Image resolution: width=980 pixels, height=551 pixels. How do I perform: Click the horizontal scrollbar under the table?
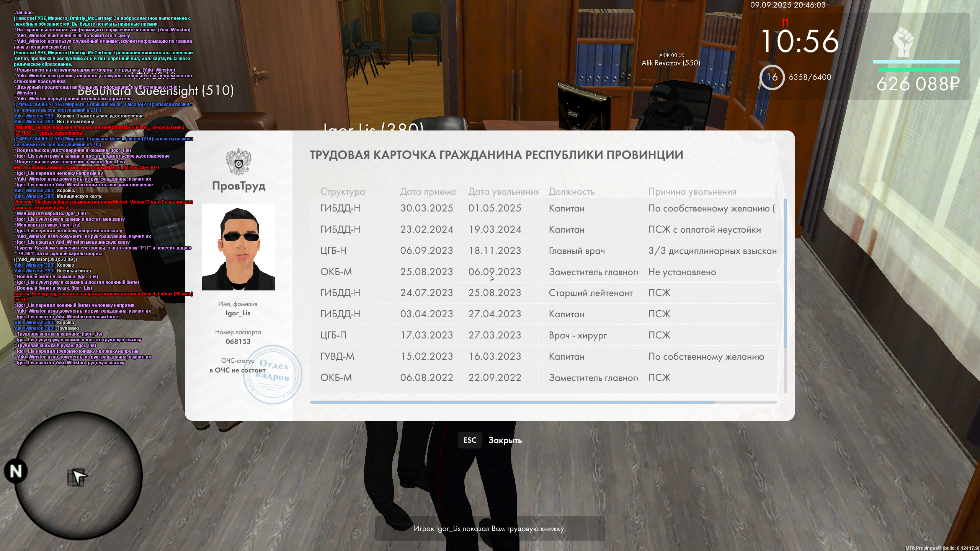coord(512,402)
